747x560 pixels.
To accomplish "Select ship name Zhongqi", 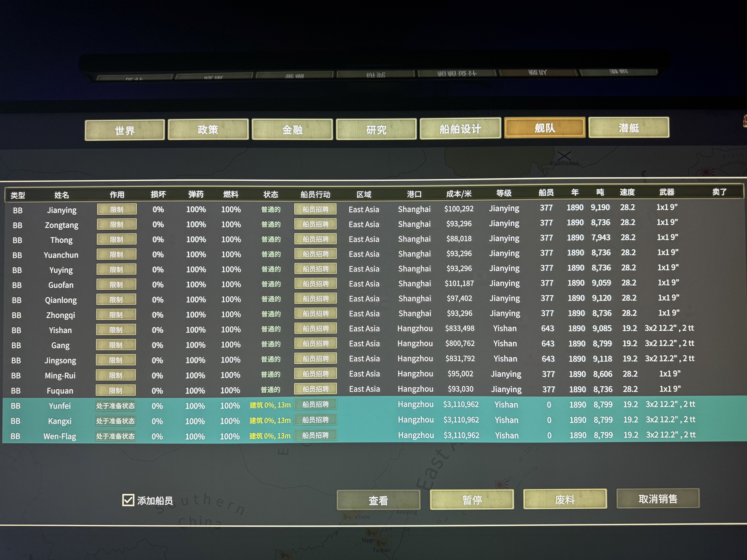I will tap(61, 315).
